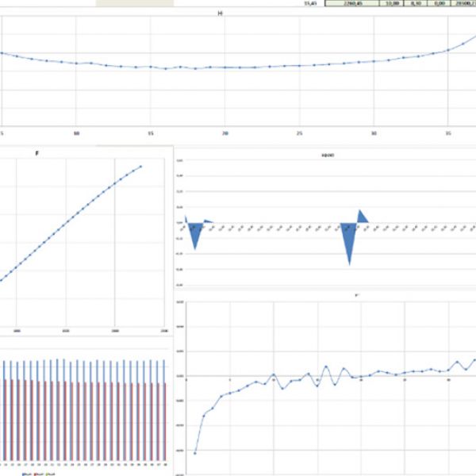The height and width of the screenshot is (476, 476).
Task: Select the cell showing 10,00
Action: pos(391,4)
